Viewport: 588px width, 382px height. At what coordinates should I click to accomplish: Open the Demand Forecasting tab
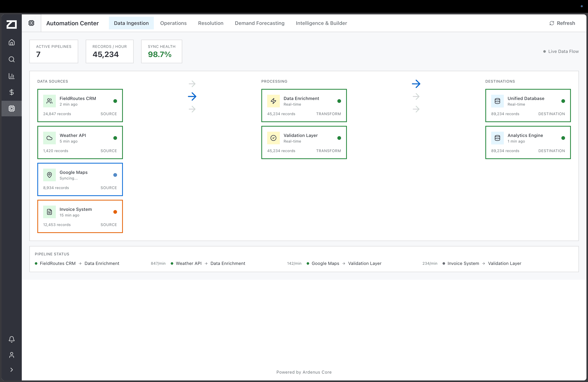tap(259, 23)
